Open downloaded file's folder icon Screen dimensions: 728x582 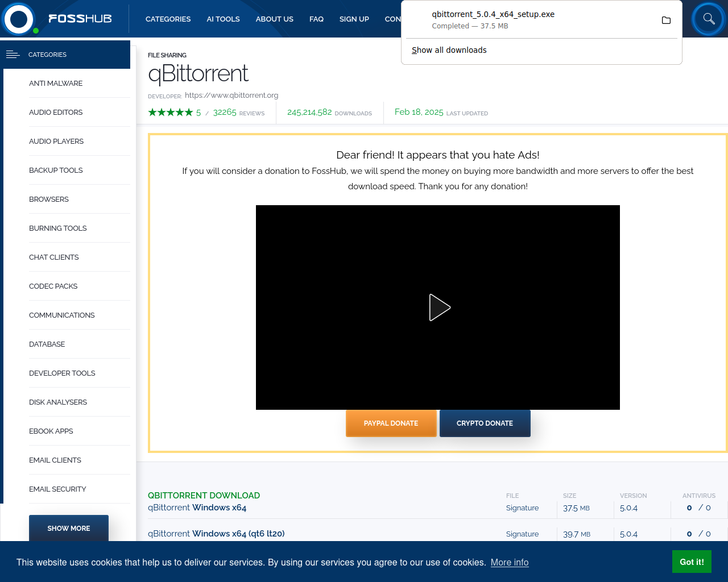click(x=666, y=20)
